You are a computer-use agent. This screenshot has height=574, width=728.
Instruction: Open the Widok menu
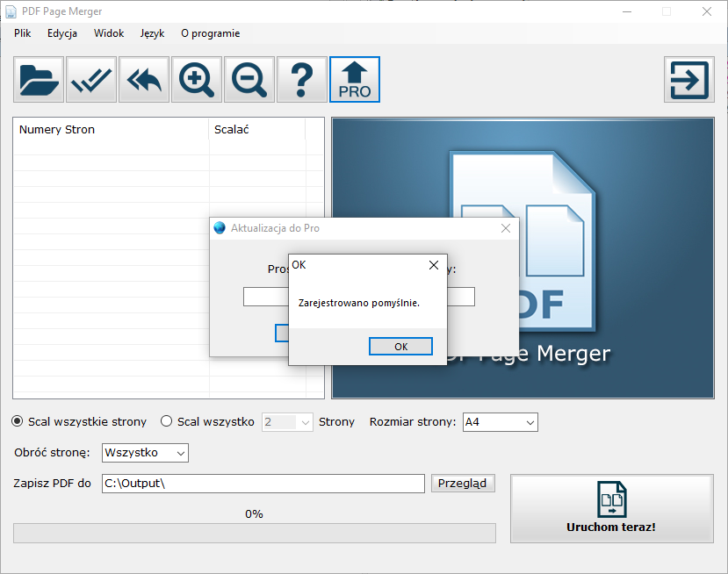tap(109, 33)
